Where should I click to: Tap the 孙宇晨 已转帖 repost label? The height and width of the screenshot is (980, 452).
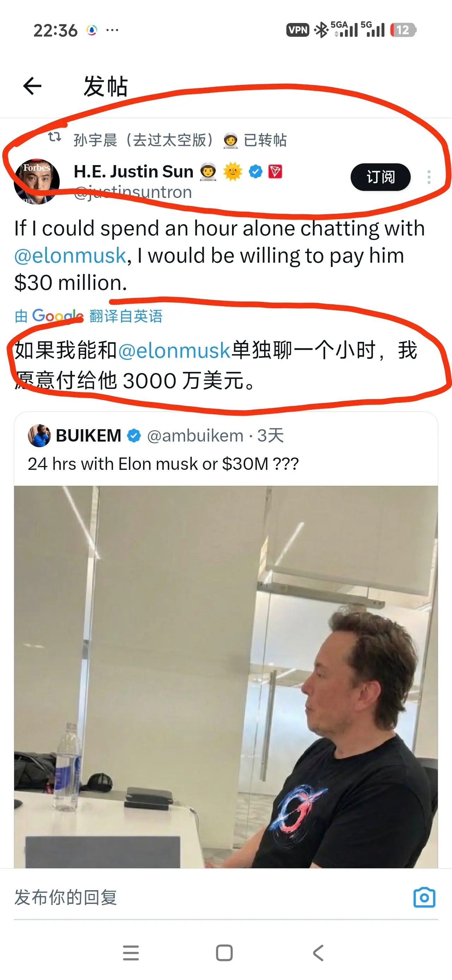click(x=180, y=140)
